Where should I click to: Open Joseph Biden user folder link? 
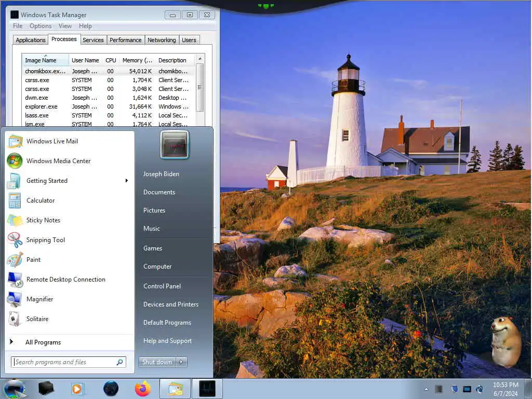(x=161, y=174)
